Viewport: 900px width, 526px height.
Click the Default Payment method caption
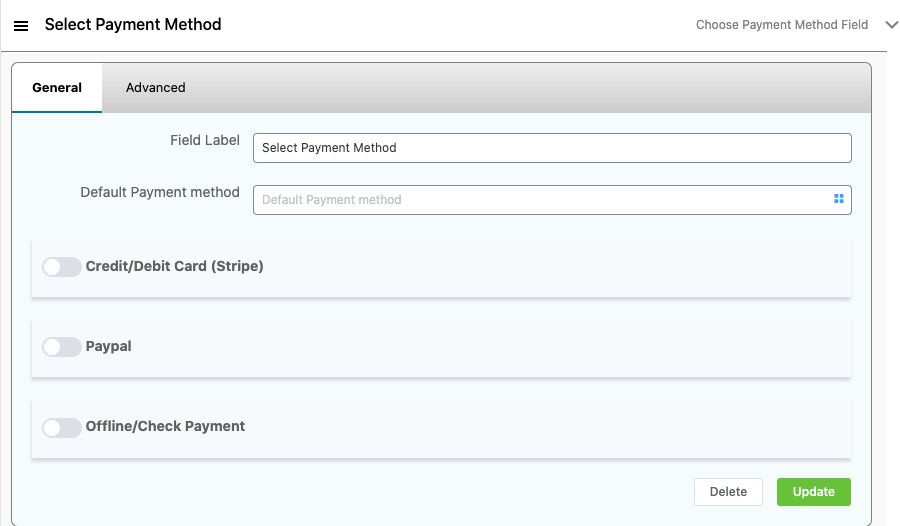(x=160, y=192)
